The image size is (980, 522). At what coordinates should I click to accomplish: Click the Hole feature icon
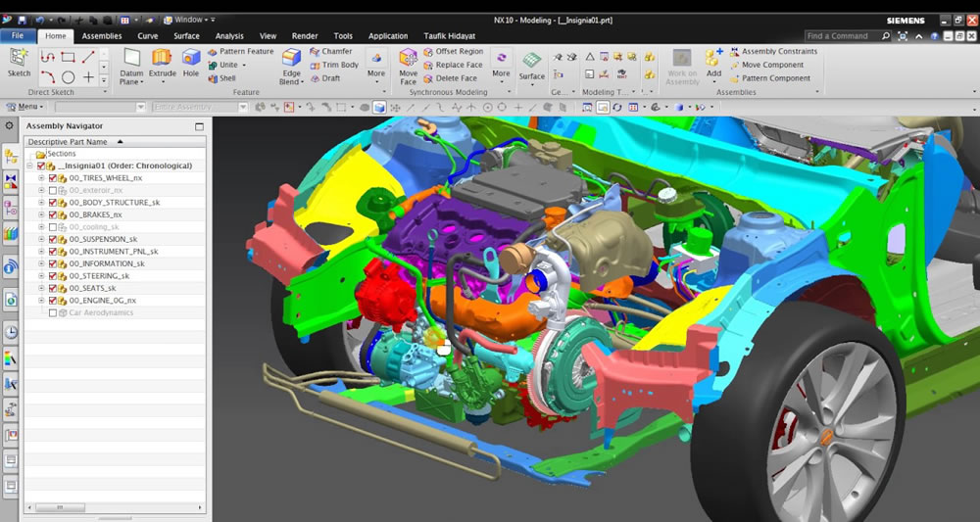click(190, 63)
